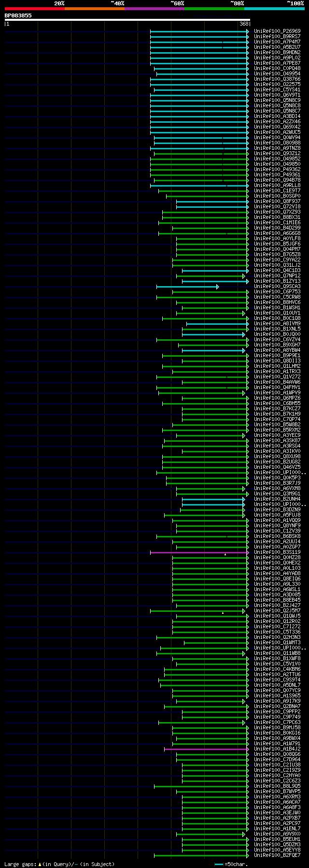This screenshot has width=309, height=868.
Task: Click the UniRef100_Q38766 label
Action: click(x=277, y=79)
